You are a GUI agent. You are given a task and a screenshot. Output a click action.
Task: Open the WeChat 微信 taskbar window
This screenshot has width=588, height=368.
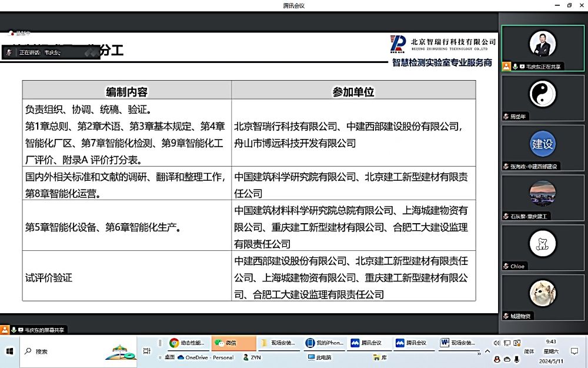coord(233,343)
